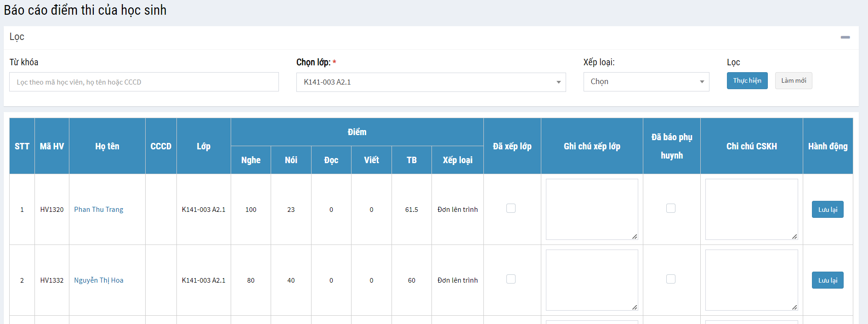
Task: Check Đã xếp lớp for Phan Thu Trang
Action: (x=511, y=209)
